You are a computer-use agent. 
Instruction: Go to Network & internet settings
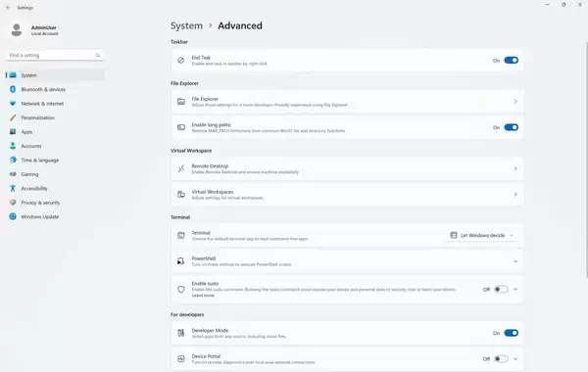coord(55,104)
